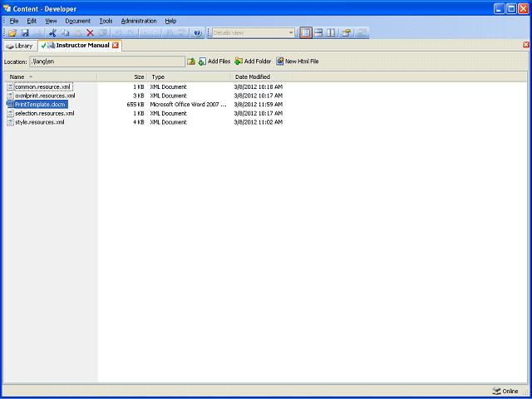Click the 3 KB size cell

139,96
